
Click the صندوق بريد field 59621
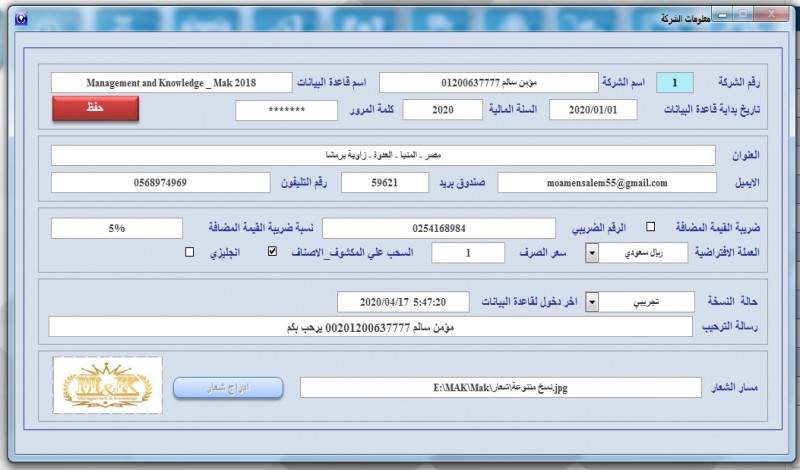385,183
